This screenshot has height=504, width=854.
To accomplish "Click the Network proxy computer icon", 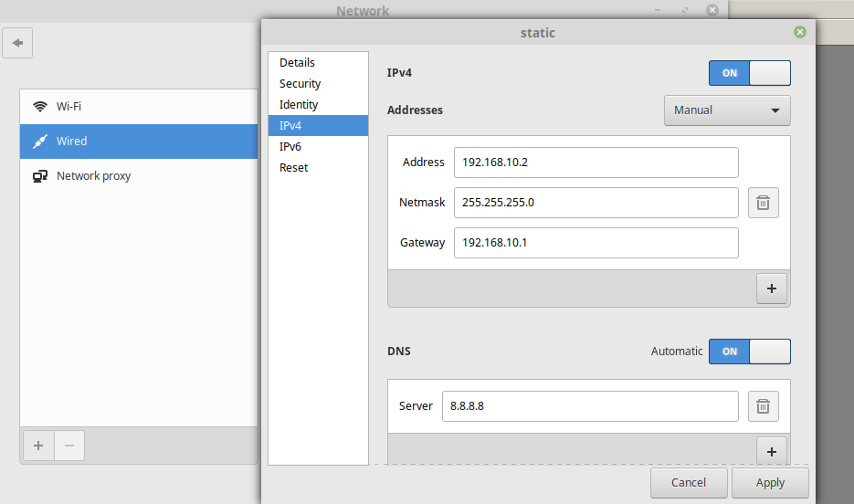I will pyautogui.click(x=40, y=176).
